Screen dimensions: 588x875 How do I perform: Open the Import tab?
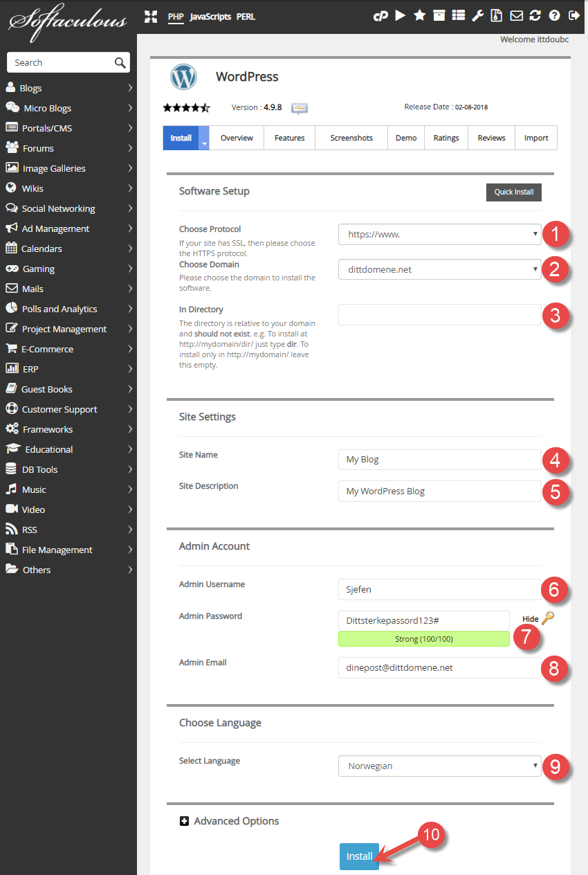(x=536, y=138)
